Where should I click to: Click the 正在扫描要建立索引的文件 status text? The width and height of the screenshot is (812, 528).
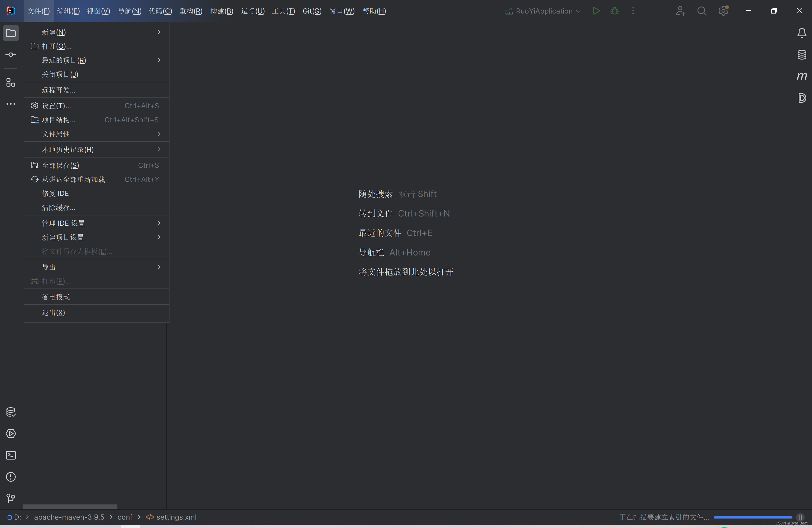click(x=664, y=517)
